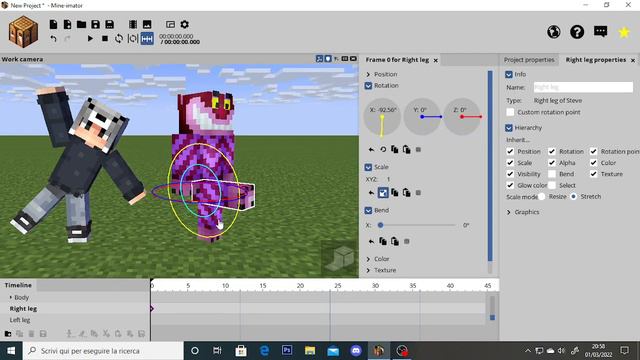Copy the rotation values

click(395, 149)
